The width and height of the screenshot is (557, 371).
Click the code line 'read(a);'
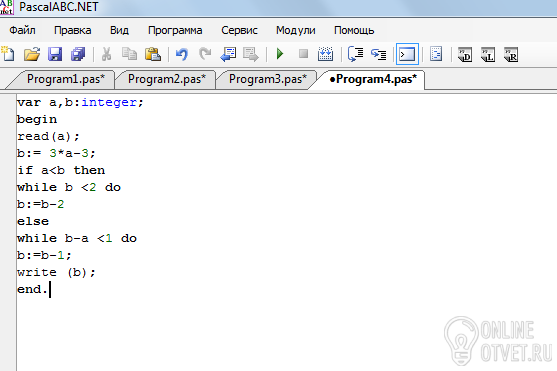pyautogui.click(x=48, y=136)
